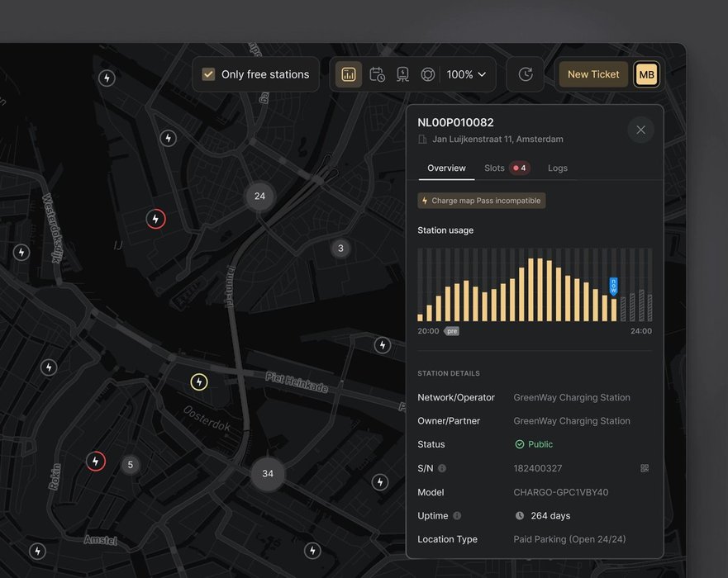The height and width of the screenshot is (578, 728).
Task: Switch to the Slots tab
Action: [x=505, y=168]
